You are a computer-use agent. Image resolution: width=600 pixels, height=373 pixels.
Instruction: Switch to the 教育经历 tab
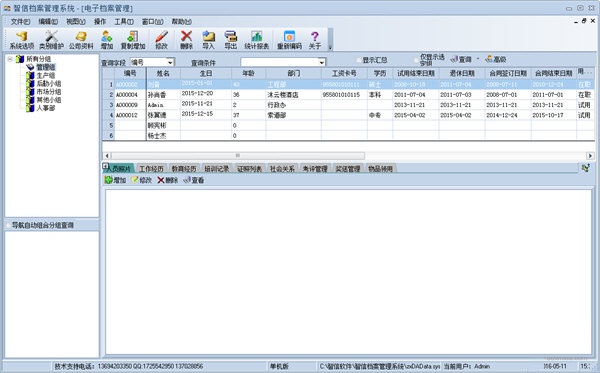(184, 168)
